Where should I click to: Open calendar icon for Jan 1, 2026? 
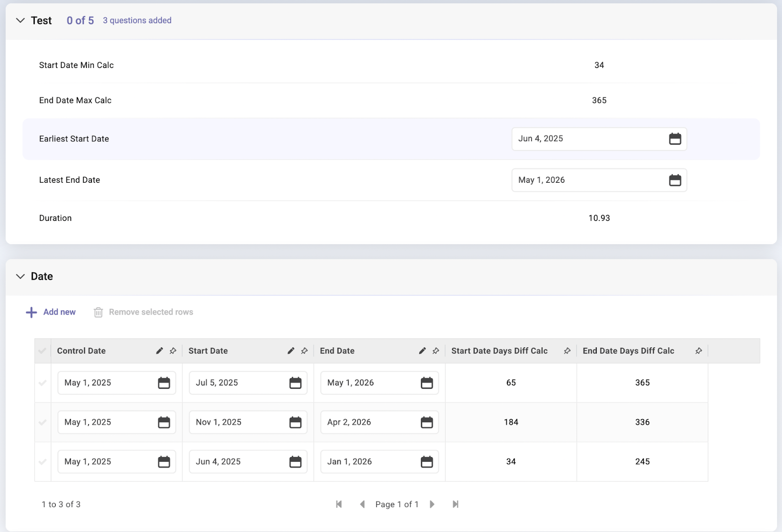click(x=427, y=462)
